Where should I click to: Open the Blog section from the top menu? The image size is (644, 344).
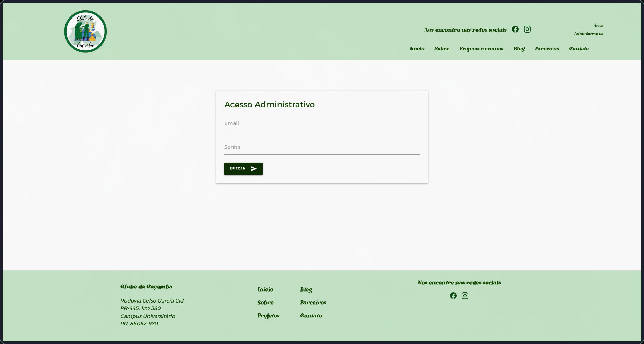point(519,49)
